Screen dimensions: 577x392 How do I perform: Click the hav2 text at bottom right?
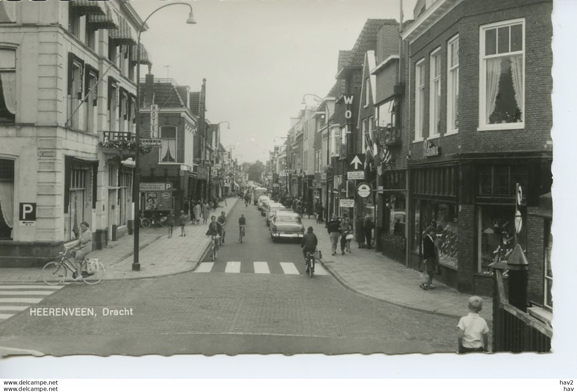[x=566, y=382]
